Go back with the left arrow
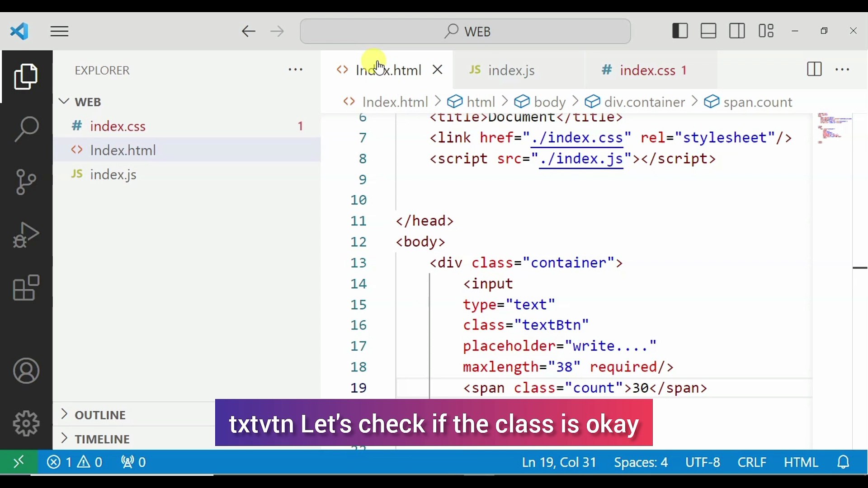Viewport: 868px width, 488px height. (x=248, y=32)
